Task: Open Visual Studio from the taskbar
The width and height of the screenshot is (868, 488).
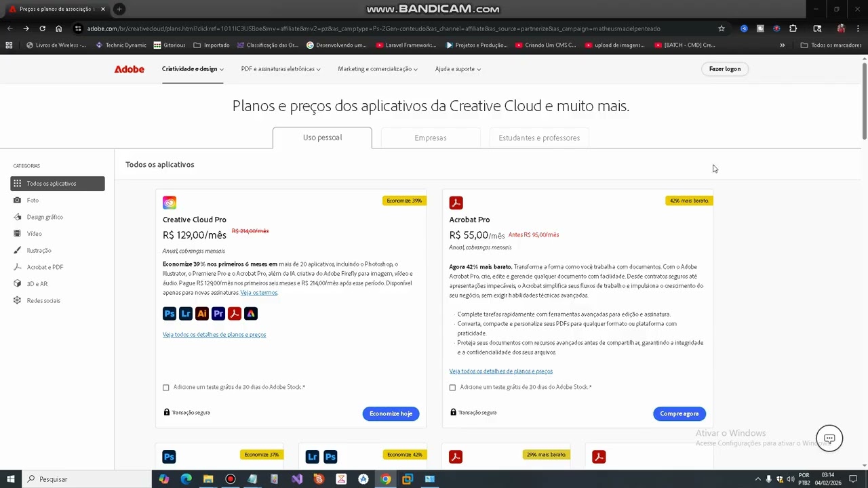Action: pyautogui.click(x=297, y=479)
